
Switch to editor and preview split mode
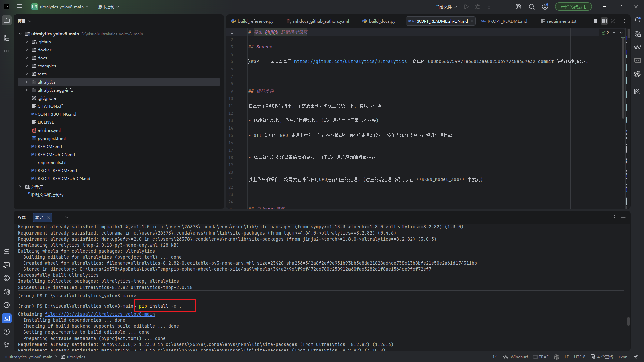[604, 21]
